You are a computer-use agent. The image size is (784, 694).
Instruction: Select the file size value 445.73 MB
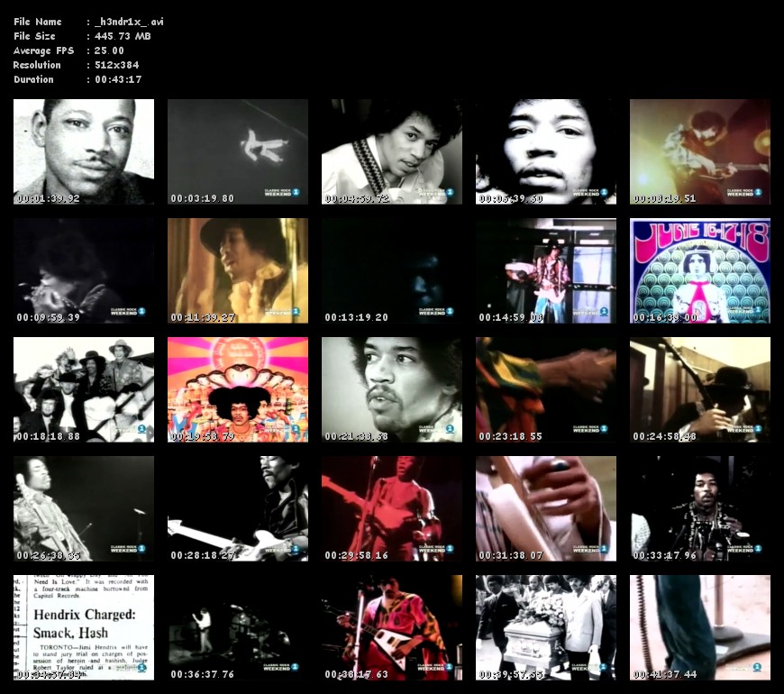(123, 36)
